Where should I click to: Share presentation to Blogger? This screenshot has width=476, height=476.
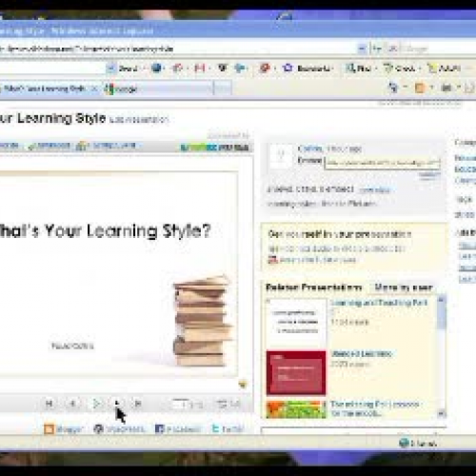click(63, 429)
